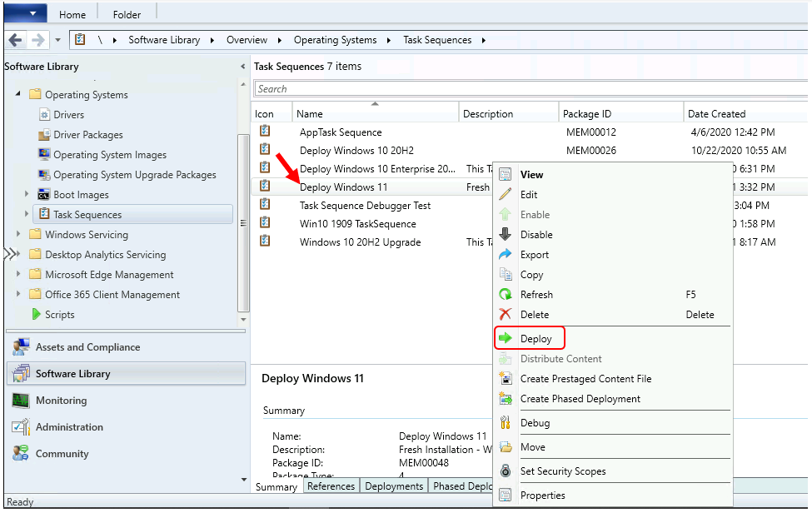Collapse the Operating Systems tree node

(x=18, y=94)
